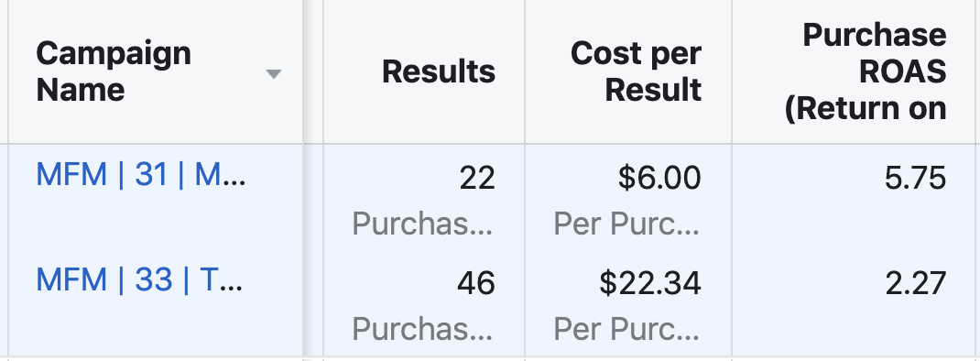This screenshot has width=980, height=361.
Task: Select the 46 results value
Action: pos(475,283)
